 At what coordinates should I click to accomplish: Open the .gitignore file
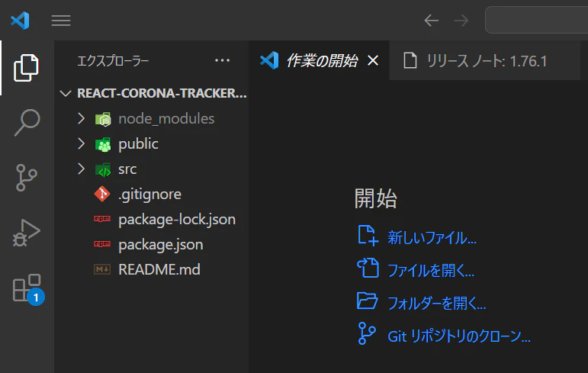pyautogui.click(x=149, y=195)
